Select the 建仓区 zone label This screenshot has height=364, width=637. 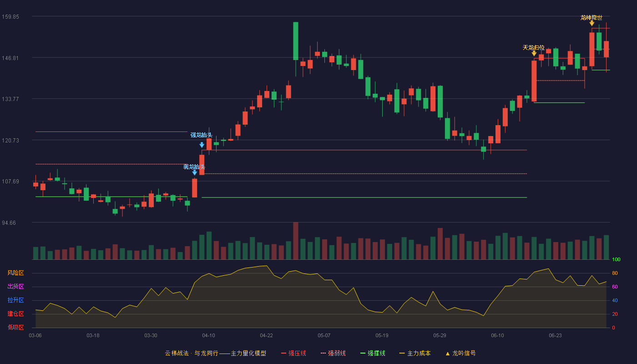point(15,314)
